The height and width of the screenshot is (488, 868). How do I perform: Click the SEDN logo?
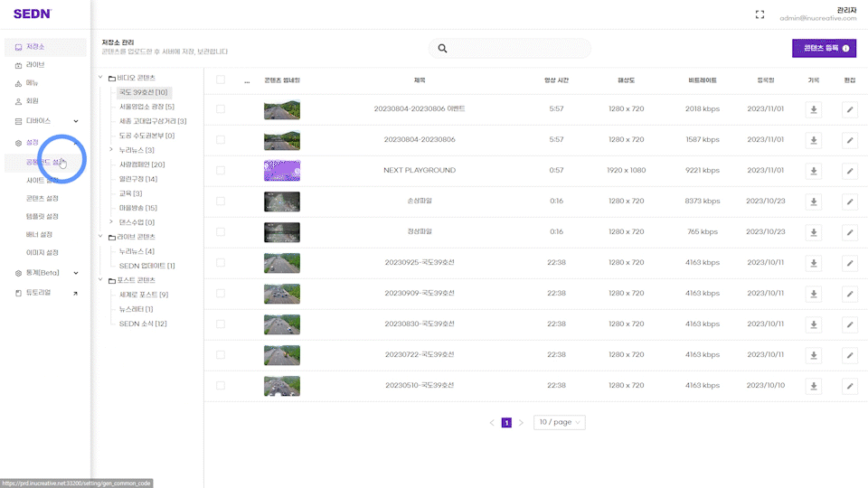(33, 14)
